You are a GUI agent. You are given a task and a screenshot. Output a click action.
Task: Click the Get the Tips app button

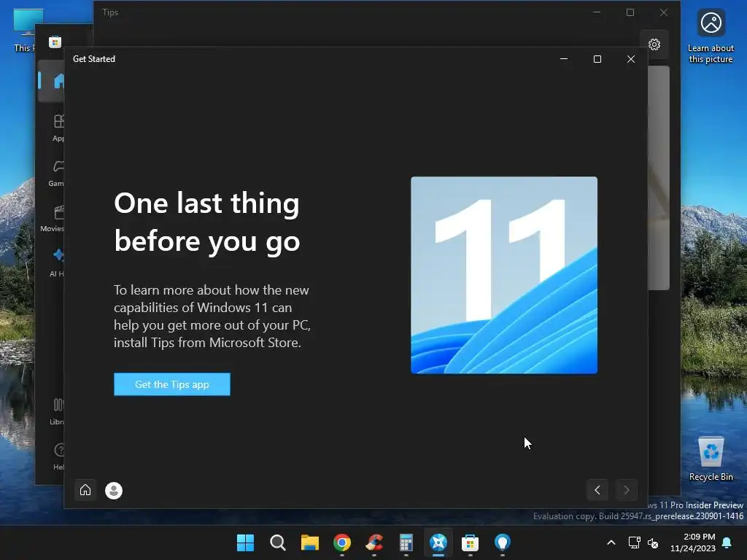(x=171, y=384)
